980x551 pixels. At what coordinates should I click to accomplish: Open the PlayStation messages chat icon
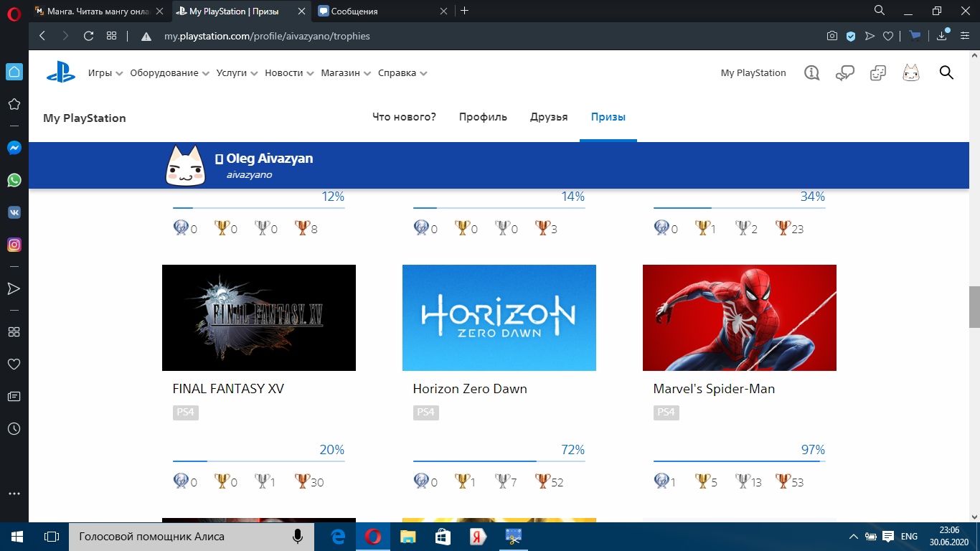[x=845, y=73]
